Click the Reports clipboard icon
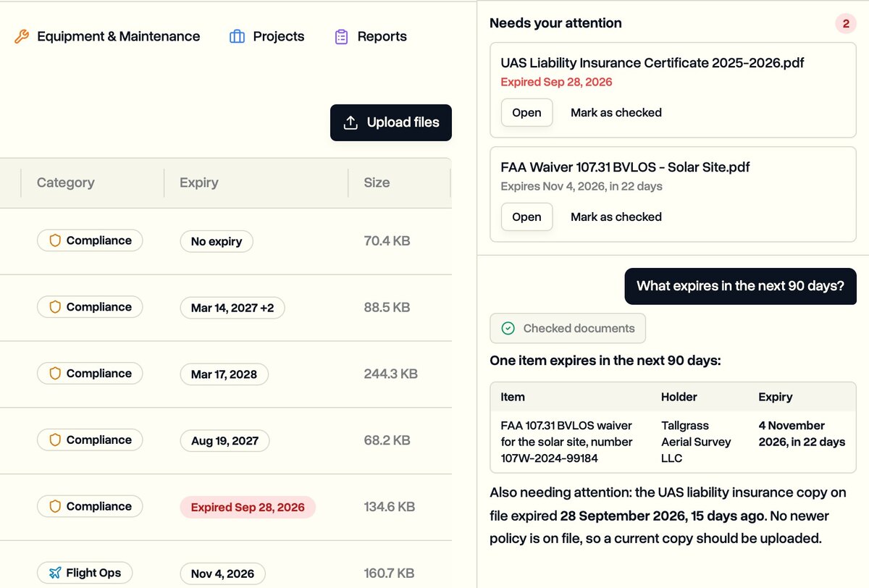 pos(342,36)
